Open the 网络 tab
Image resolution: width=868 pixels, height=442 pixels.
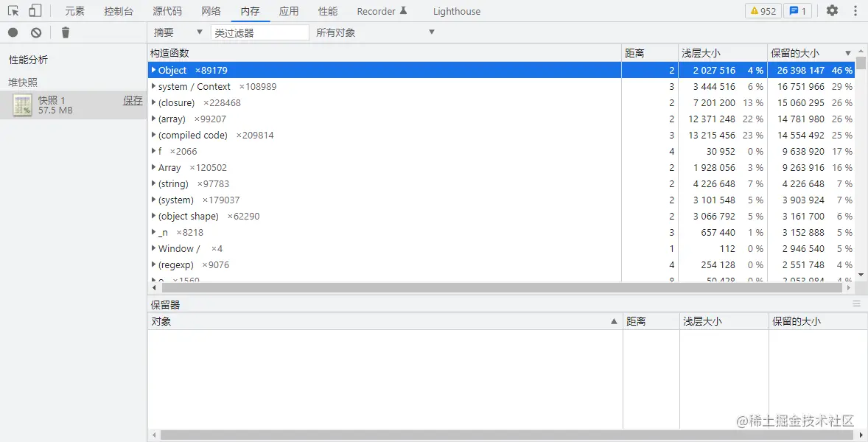[211, 11]
